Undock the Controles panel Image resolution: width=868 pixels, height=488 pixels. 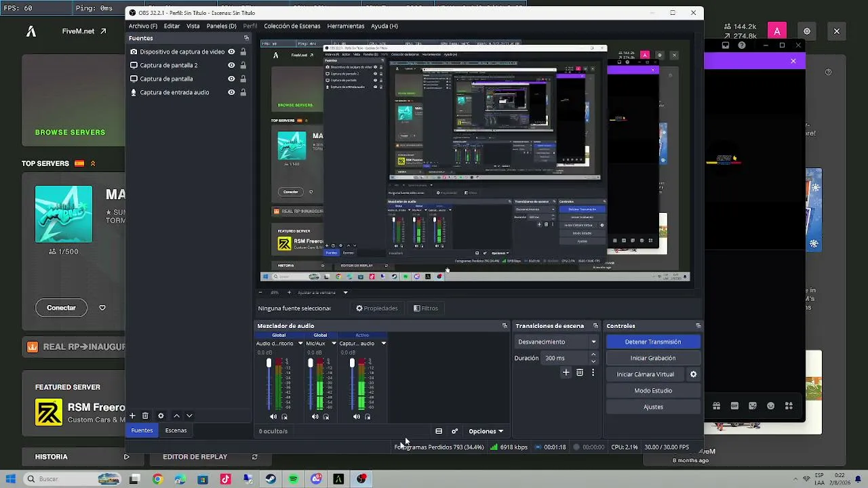698,326
